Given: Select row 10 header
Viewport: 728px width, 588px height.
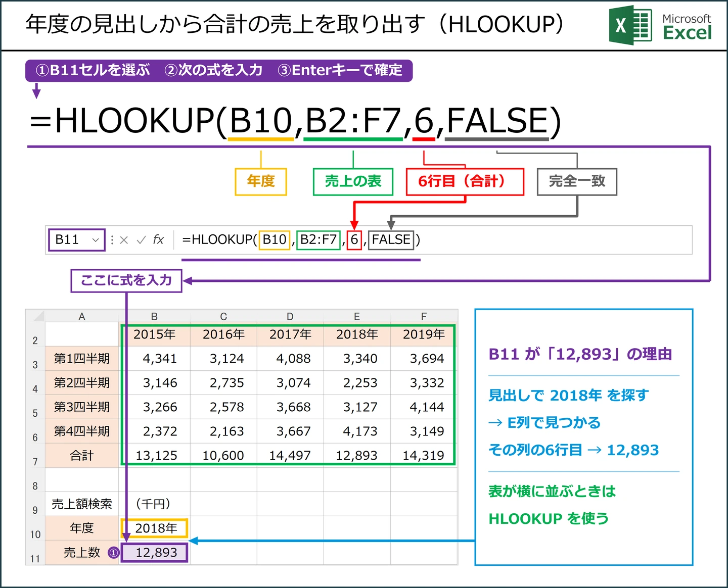Looking at the screenshot, I should tap(35, 529).
